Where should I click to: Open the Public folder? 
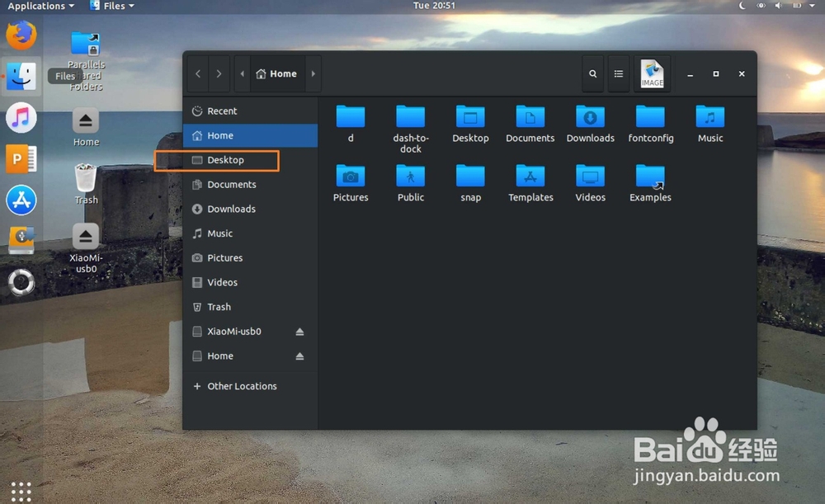click(410, 183)
